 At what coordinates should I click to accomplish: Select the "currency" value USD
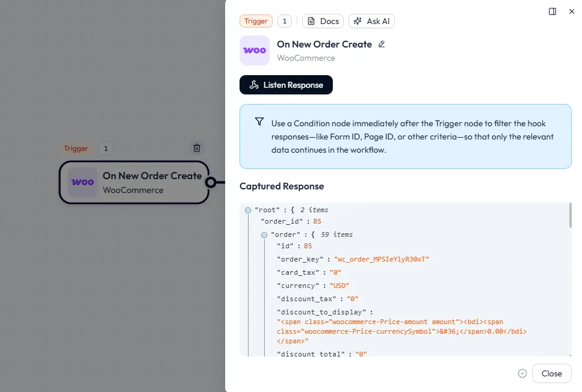(x=339, y=286)
